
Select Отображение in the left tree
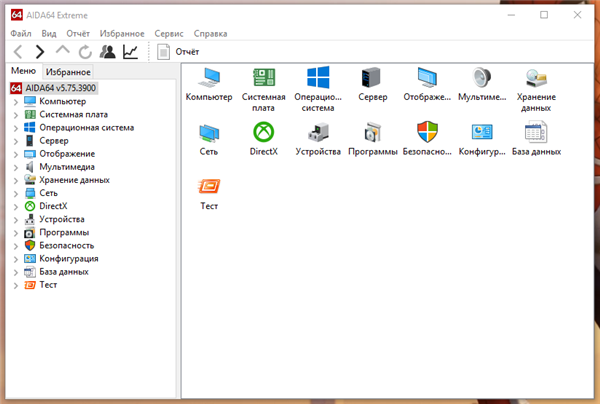[67, 154]
